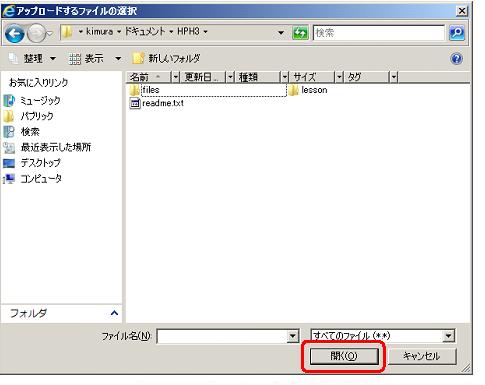The width and height of the screenshot is (485, 385).
Task: Open デスクトップ in favorite links
Action: click(x=32, y=163)
